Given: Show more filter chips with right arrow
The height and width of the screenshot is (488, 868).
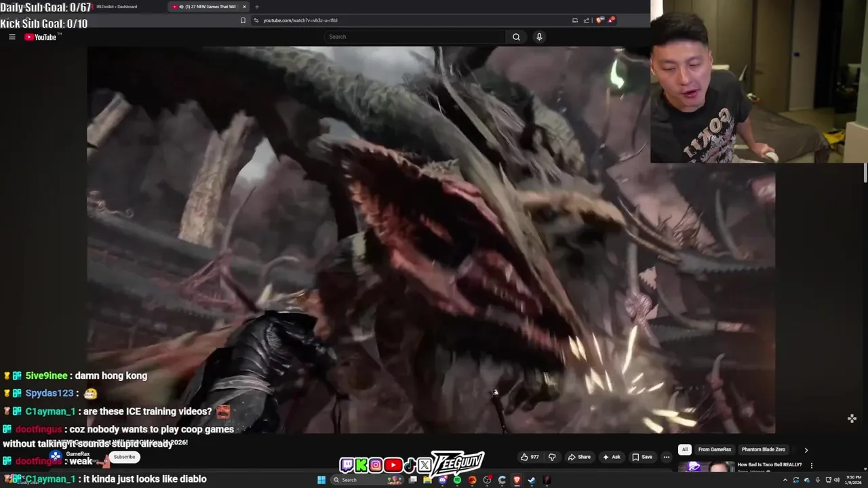Looking at the screenshot, I should (x=806, y=449).
